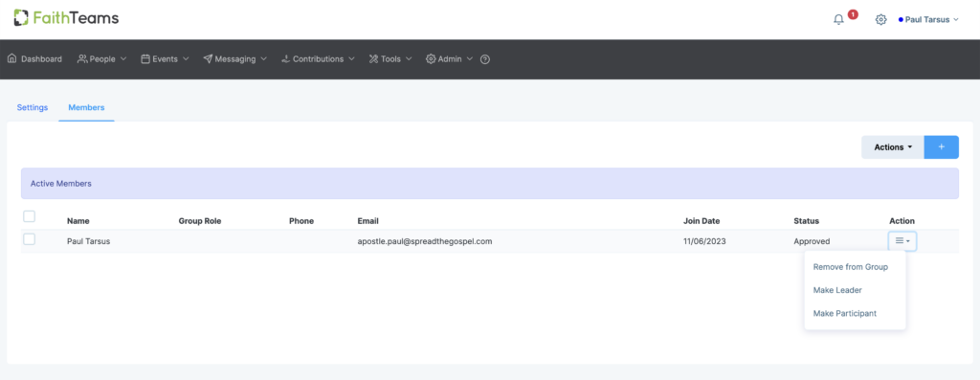Click the Dashboard home icon
This screenshot has width=980, height=380.
tap(11, 58)
